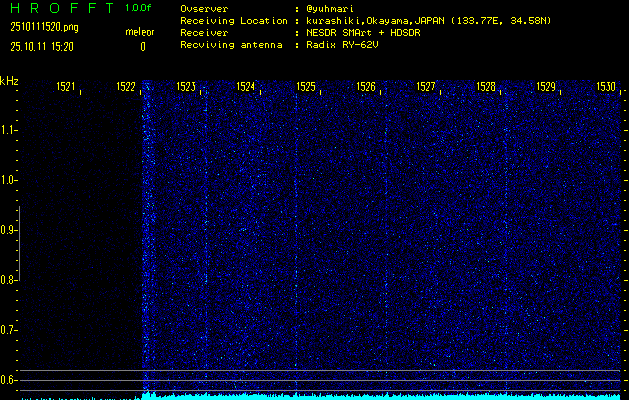Click the @yuhmari observer name

330,8
